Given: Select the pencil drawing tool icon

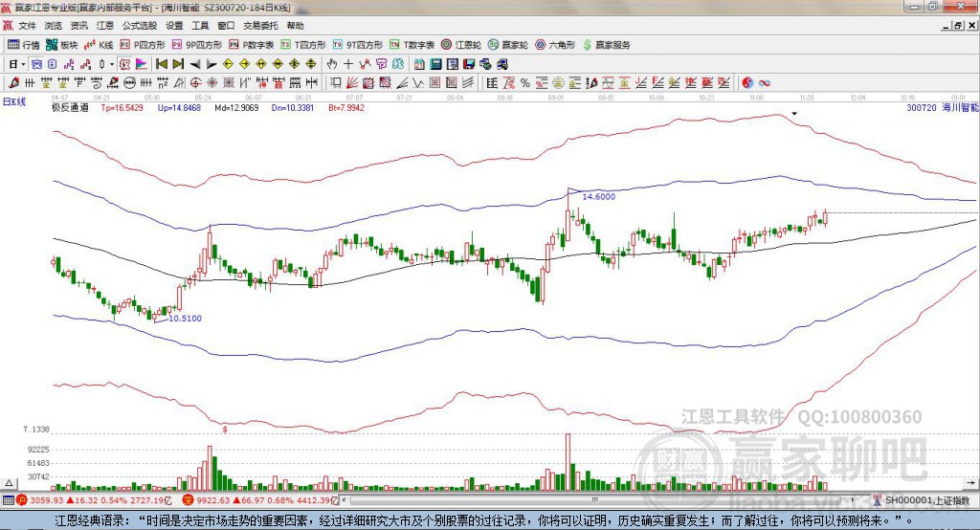Looking at the screenshot, I should point(13,82).
